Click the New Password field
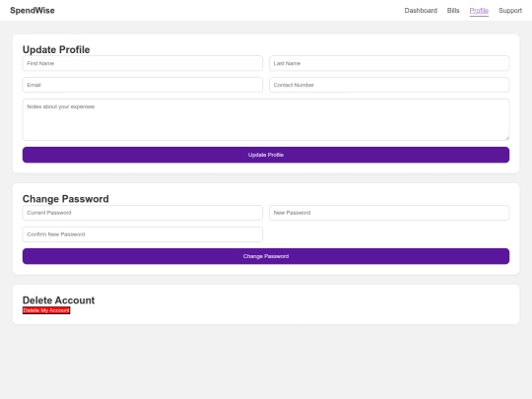The height and width of the screenshot is (399, 532). [x=389, y=213]
